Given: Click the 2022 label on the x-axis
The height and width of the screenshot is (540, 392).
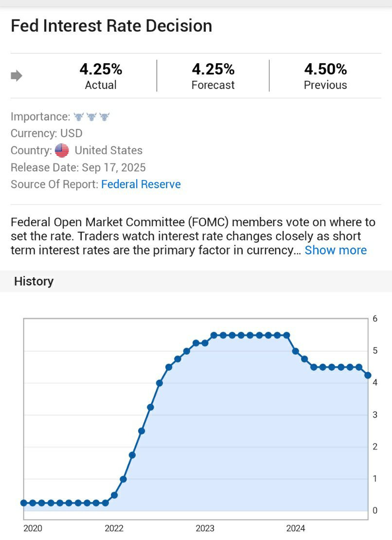Looking at the screenshot, I should [x=114, y=528].
